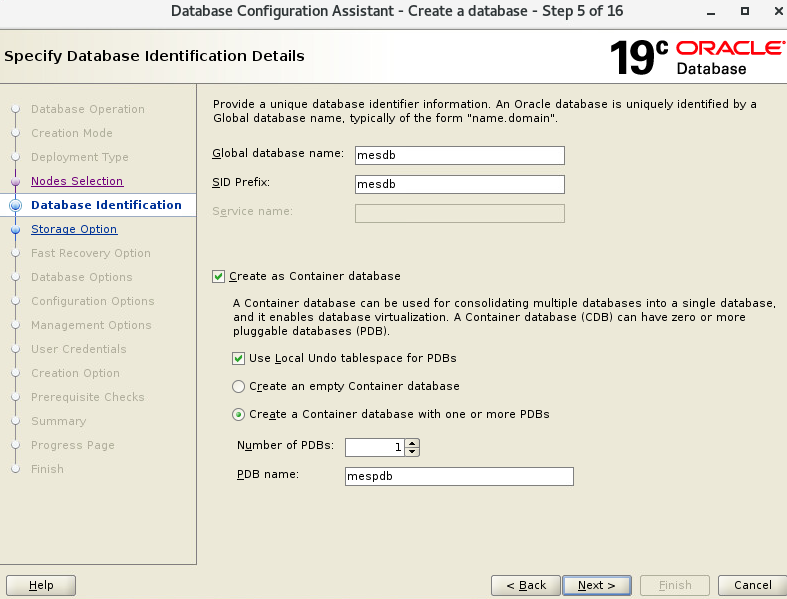The height and width of the screenshot is (599, 787).
Task: Decrease Number of PDBs with down arrow
Action: tap(413, 452)
